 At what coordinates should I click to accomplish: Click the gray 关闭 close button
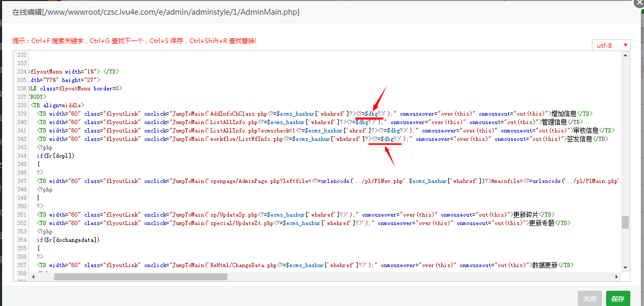coord(589,299)
